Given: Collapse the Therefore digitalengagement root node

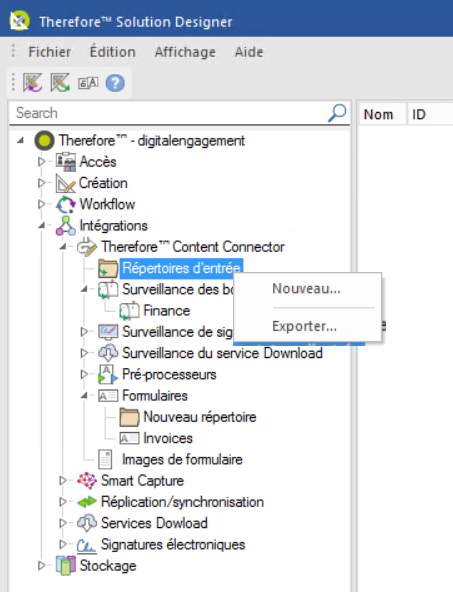Looking at the screenshot, I should [x=20, y=141].
